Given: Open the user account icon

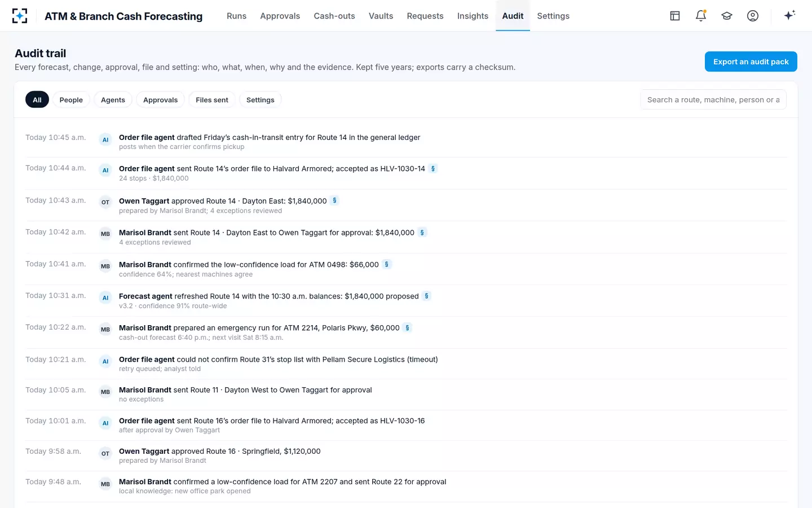Looking at the screenshot, I should (x=753, y=16).
